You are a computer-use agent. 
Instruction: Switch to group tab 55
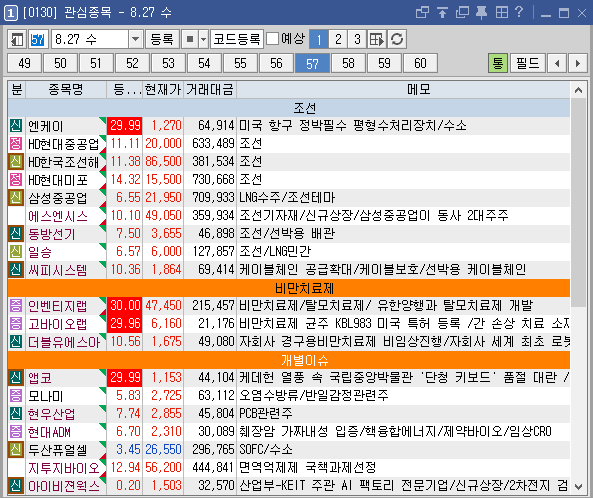click(x=240, y=63)
